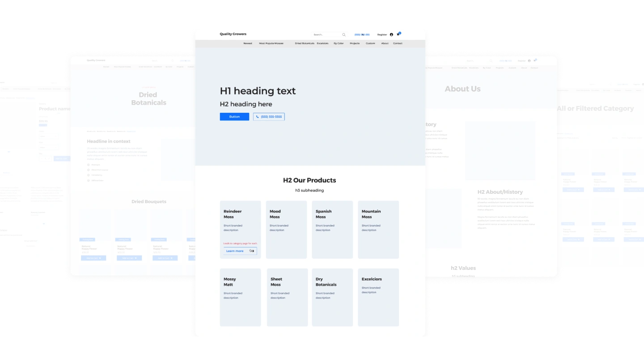Image resolution: width=644 pixels, height=349 pixels.
Task: Open the Spanish Moss product card
Action: click(332, 230)
